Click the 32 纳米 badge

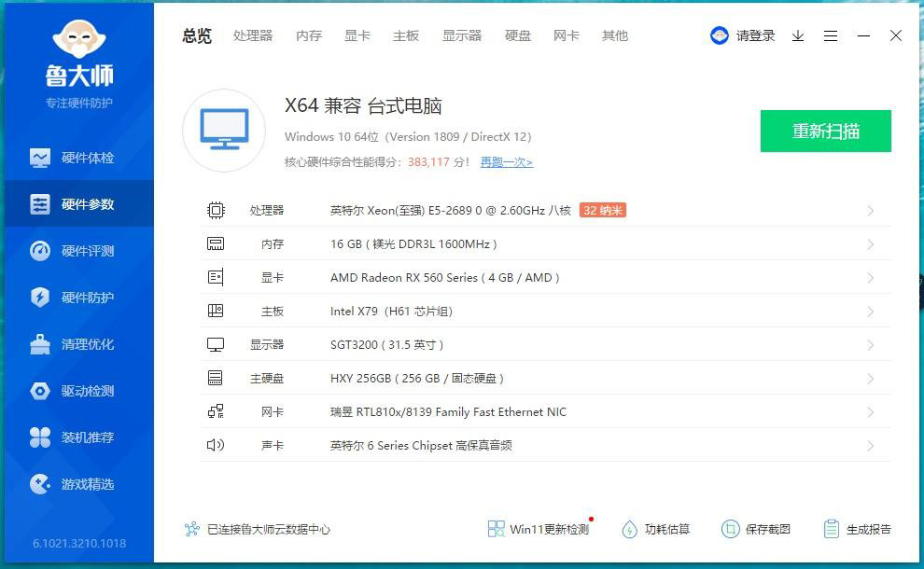[603, 210]
